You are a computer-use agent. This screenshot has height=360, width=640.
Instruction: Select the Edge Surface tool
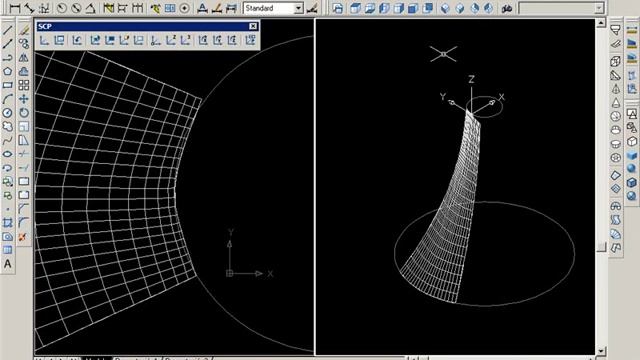point(616,248)
